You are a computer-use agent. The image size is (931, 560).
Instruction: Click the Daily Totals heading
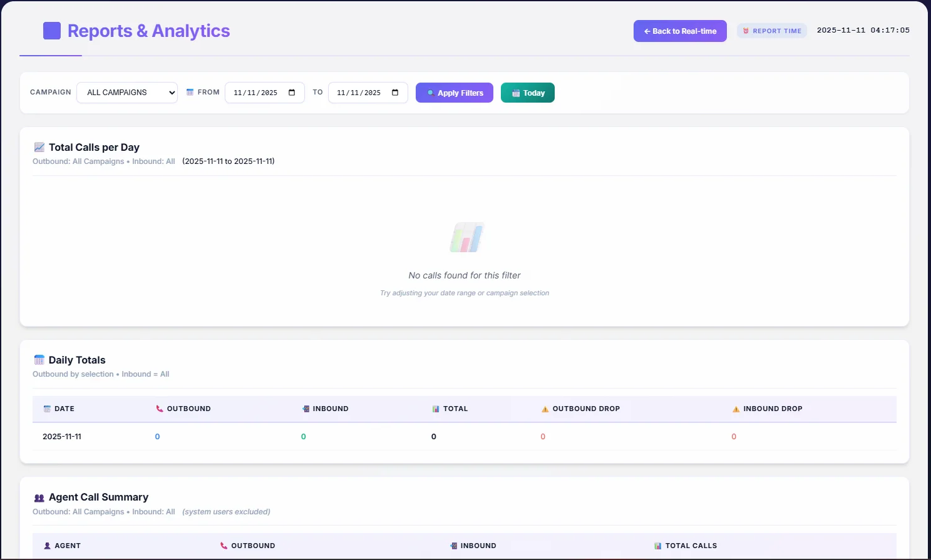[x=77, y=360]
